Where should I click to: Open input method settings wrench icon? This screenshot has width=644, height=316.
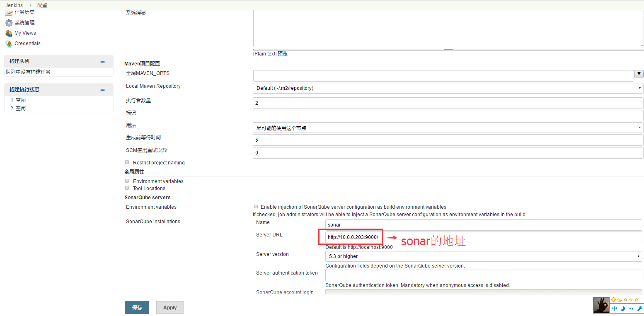639,309
